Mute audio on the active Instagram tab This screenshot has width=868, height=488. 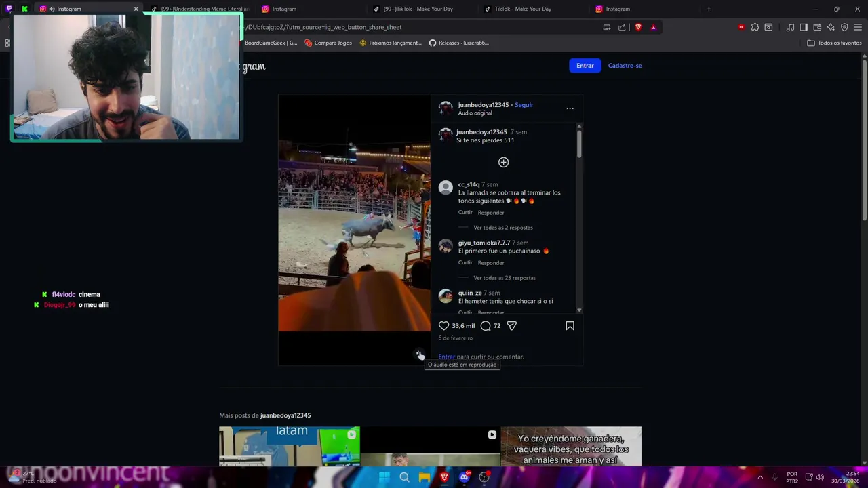tap(52, 9)
